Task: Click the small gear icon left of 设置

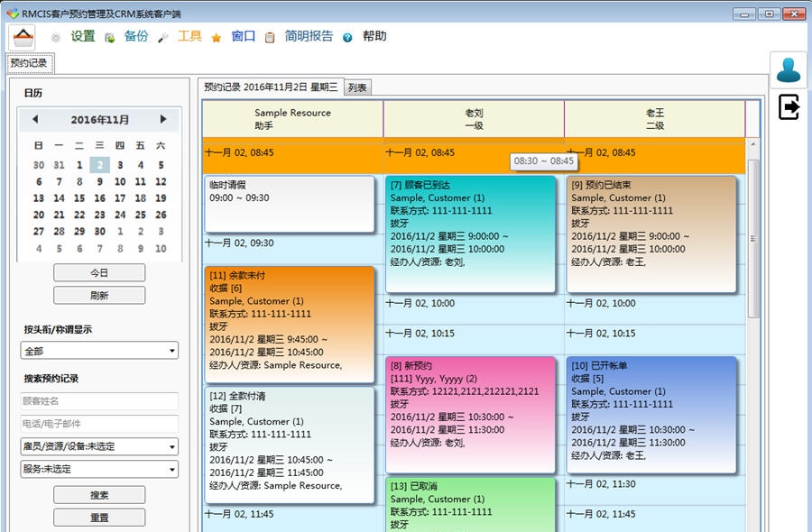Action: click(57, 37)
